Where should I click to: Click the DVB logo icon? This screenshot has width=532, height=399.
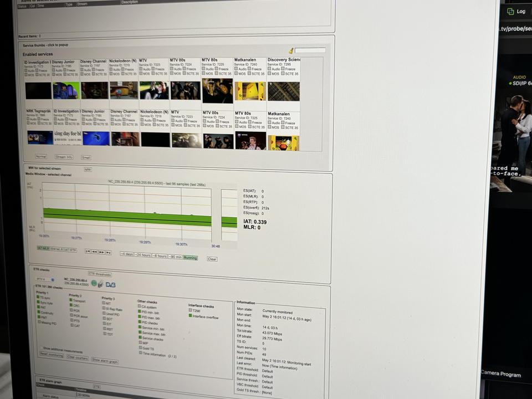point(111,284)
